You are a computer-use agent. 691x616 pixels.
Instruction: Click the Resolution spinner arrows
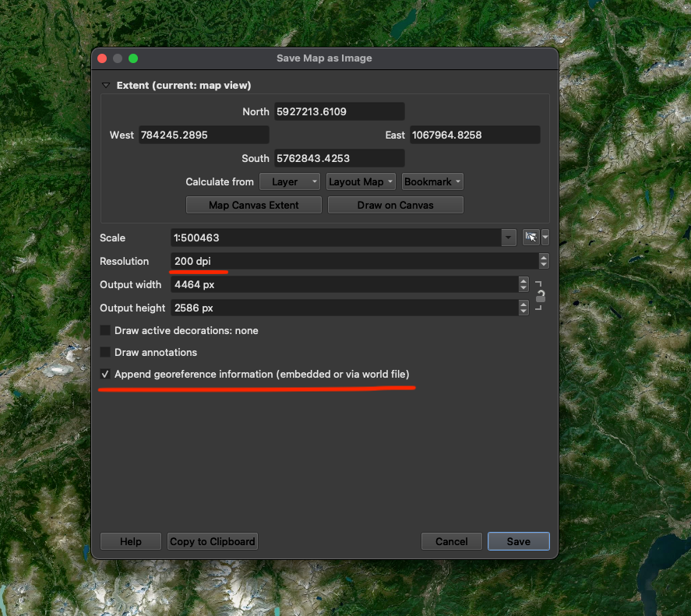(x=543, y=262)
